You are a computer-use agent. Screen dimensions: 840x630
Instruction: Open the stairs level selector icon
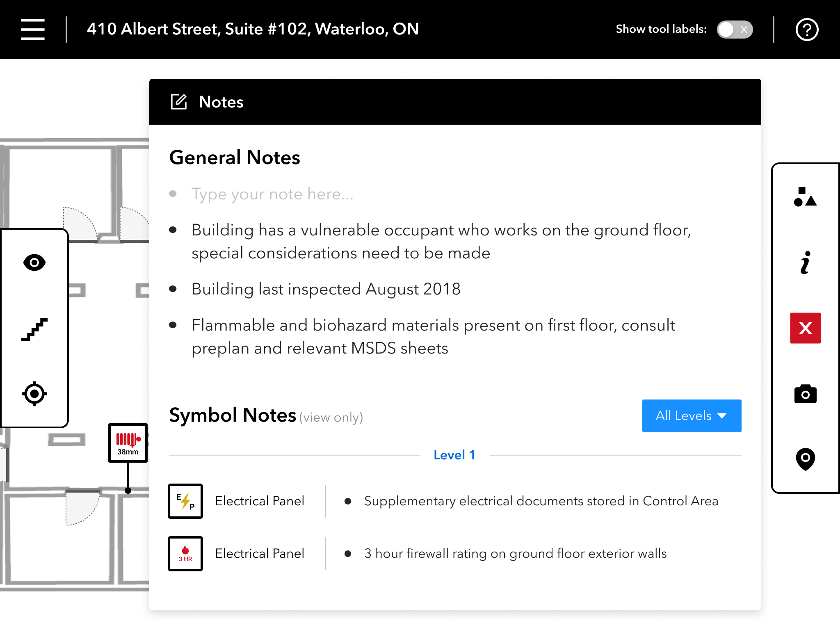click(34, 329)
